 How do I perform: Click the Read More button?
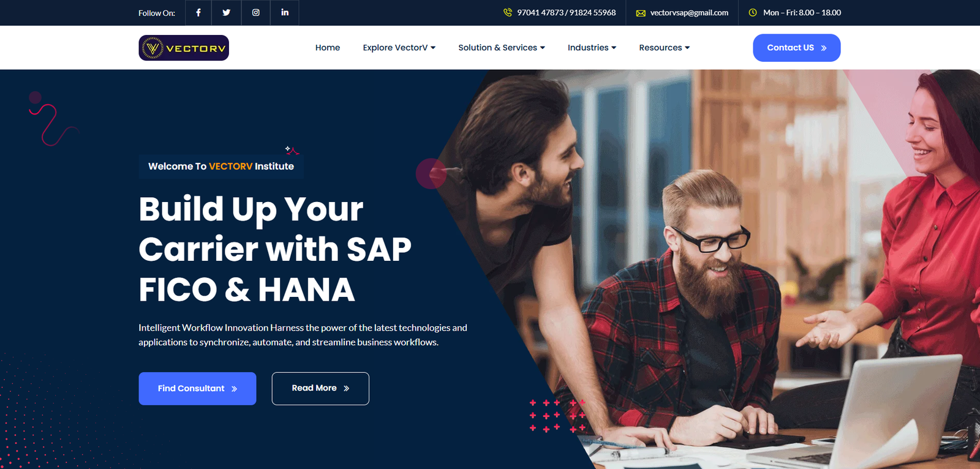pos(320,388)
